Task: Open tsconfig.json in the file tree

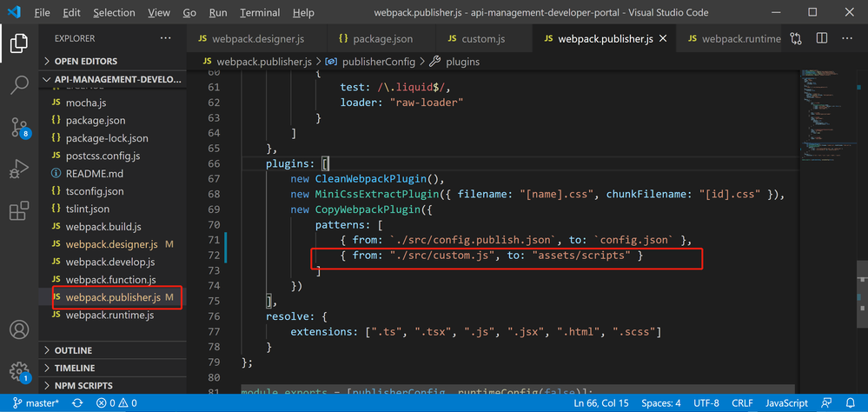Action: pos(112,191)
